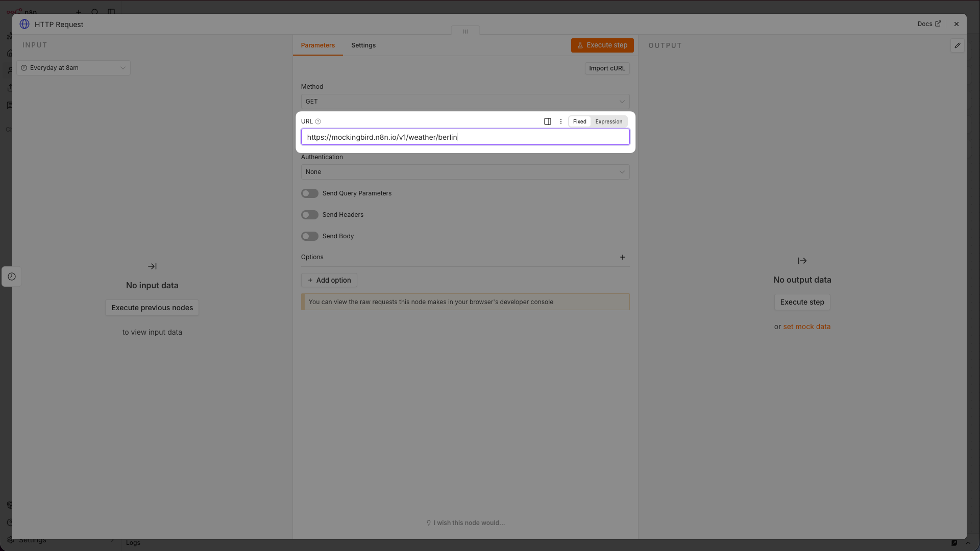This screenshot has height=551, width=980.
Task: Select Fixed mode for URL
Action: tap(579, 121)
